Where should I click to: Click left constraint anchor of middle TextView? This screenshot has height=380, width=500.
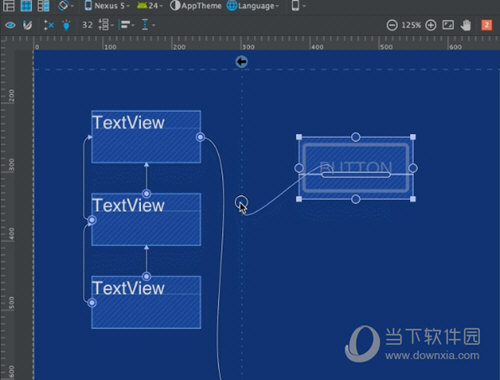click(92, 220)
